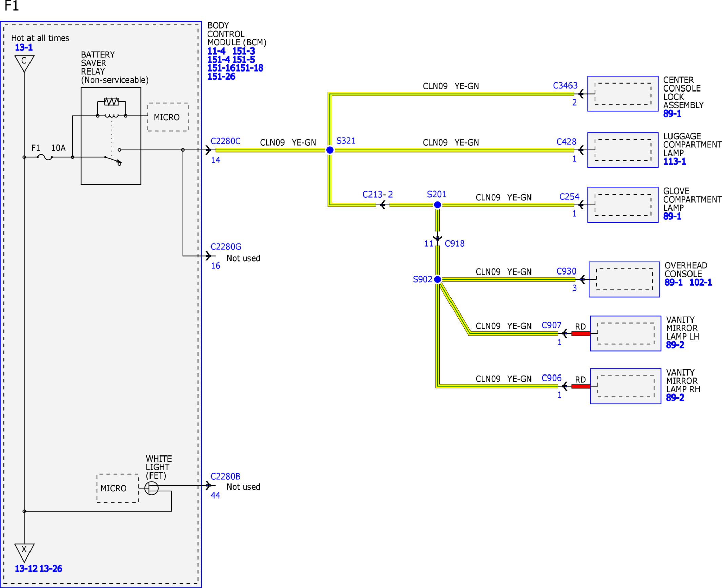Viewport: 722px width, 588px height.
Task: Click pin number 14 at C2280C
Action: coord(216,160)
